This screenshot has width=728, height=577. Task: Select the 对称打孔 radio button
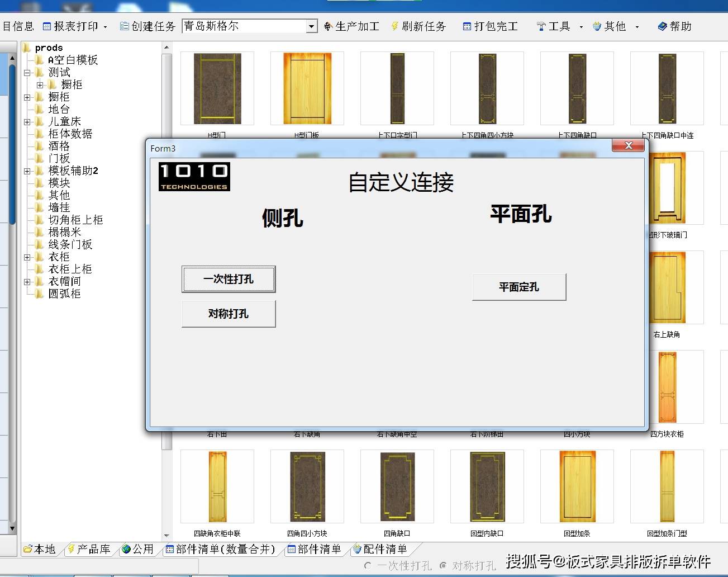(x=443, y=565)
